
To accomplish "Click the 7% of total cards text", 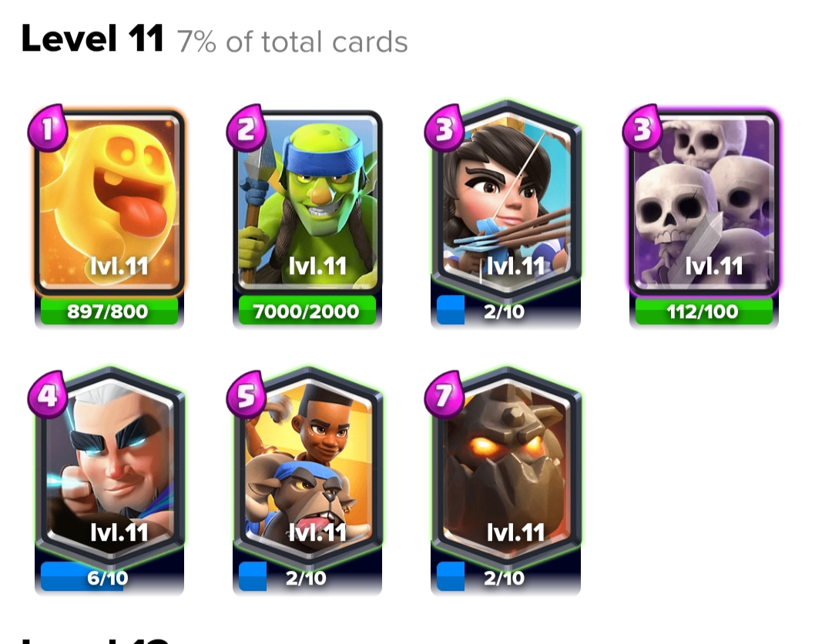I will click(x=293, y=42).
